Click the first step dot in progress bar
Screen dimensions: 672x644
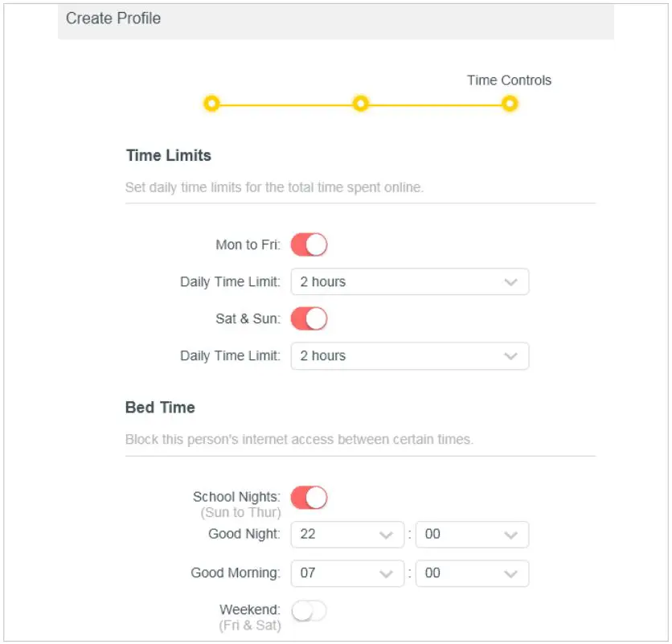coord(211,104)
